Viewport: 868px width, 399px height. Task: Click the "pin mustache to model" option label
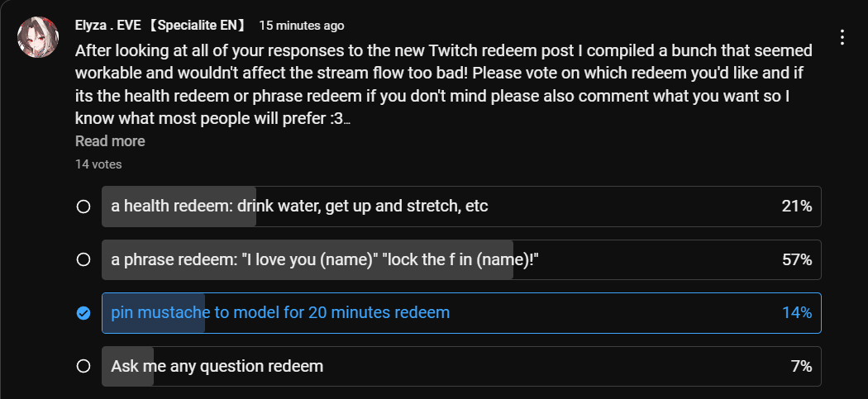[281, 313]
